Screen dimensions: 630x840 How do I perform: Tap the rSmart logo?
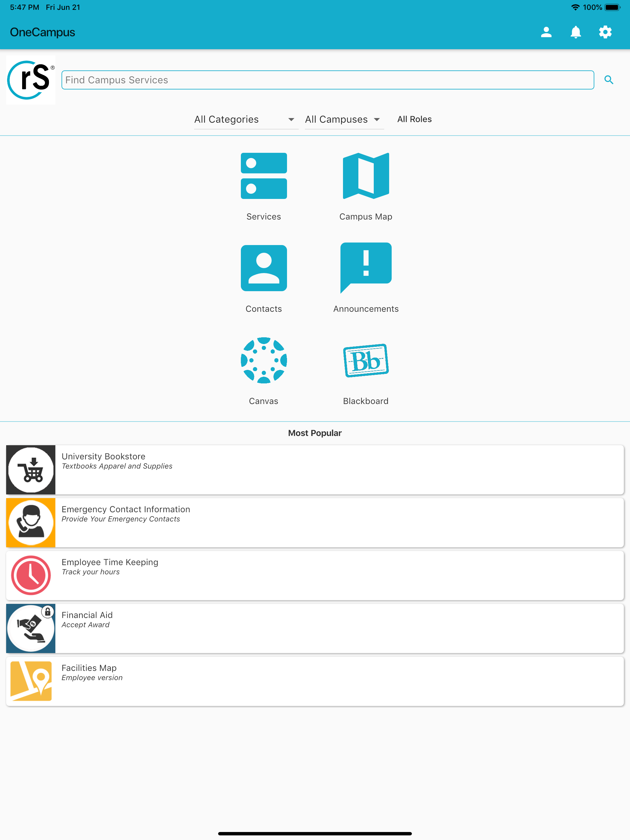tap(31, 80)
